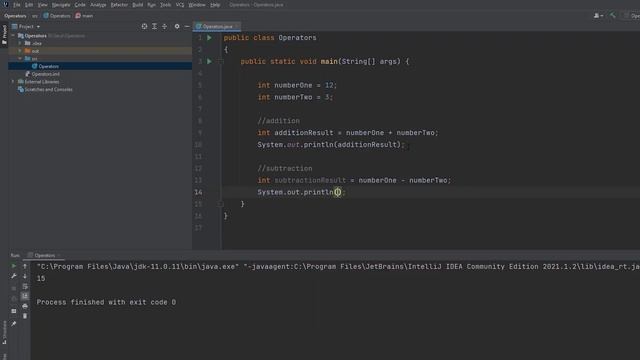
Task: Click the Collapse All icon in Project panel
Action: pos(164,27)
